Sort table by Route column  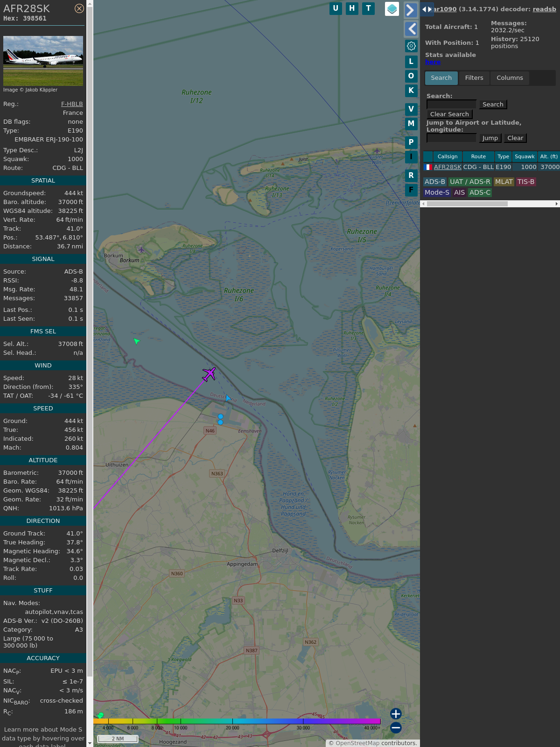(x=478, y=157)
